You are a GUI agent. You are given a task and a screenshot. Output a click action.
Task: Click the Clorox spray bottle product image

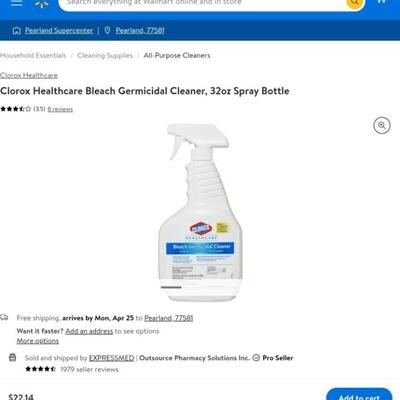tap(200, 212)
